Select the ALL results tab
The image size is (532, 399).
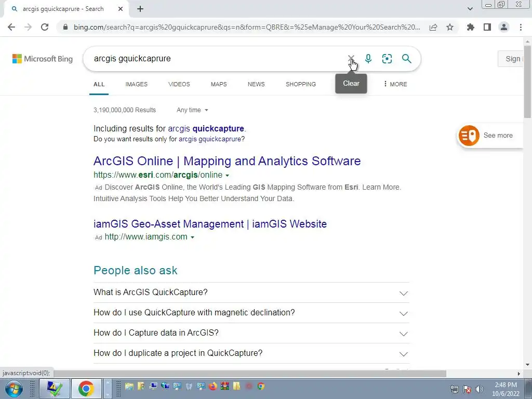pos(99,84)
